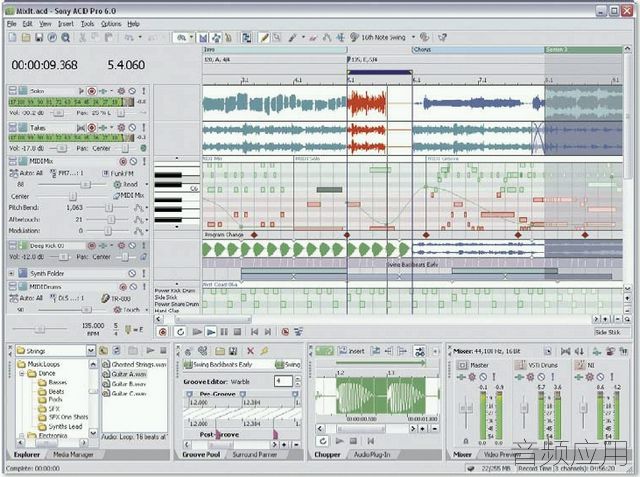
Task: Arm the Solos track for recording
Action: (x=92, y=91)
